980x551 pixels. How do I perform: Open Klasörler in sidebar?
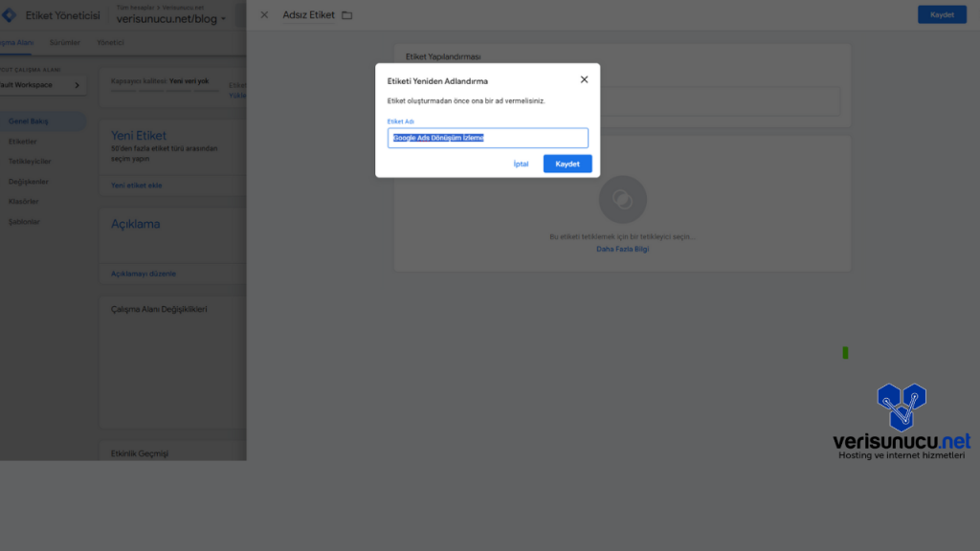click(x=23, y=201)
